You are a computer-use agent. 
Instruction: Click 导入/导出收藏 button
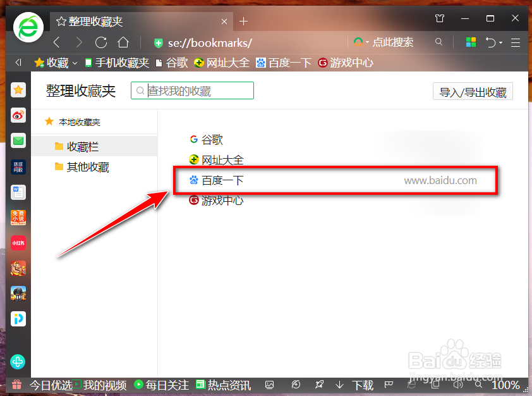tap(473, 91)
